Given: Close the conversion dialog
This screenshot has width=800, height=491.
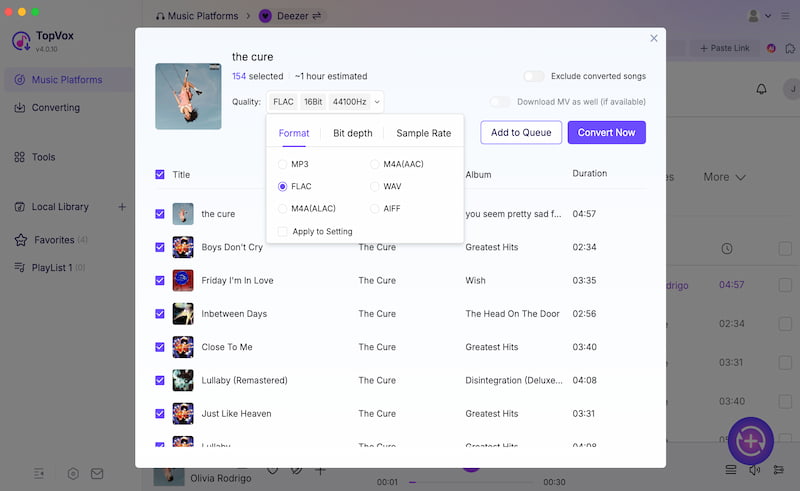Looking at the screenshot, I should 654,38.
